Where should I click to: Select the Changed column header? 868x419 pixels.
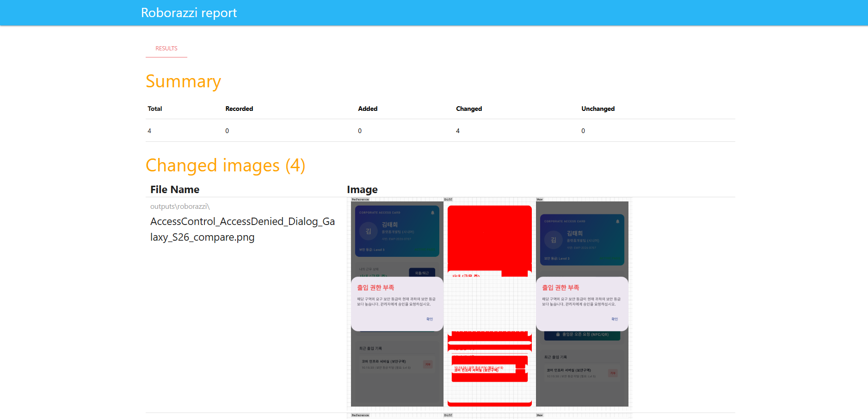click(x=469, y=109)
